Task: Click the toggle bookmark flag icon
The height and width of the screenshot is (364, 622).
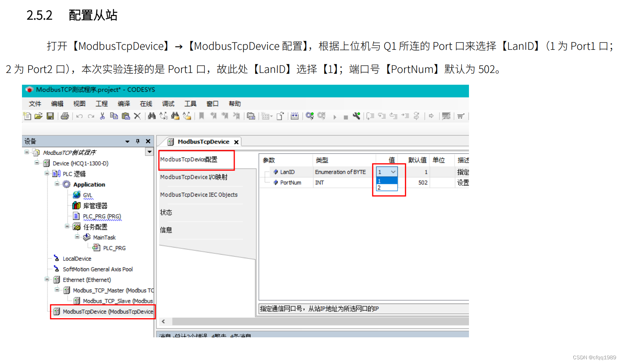Action: (x=201, y=116)
